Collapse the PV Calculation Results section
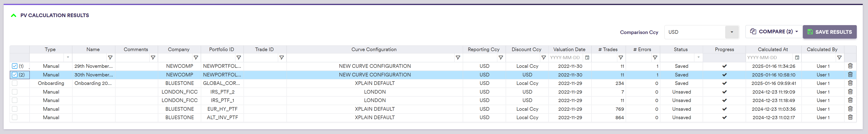 [x=13, y=16]
